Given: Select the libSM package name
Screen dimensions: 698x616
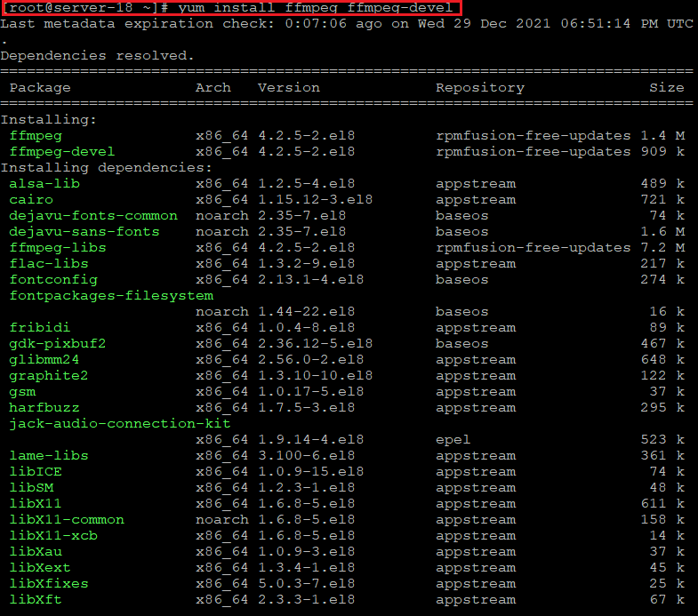Looking at the screenshot, I should 31,488.
